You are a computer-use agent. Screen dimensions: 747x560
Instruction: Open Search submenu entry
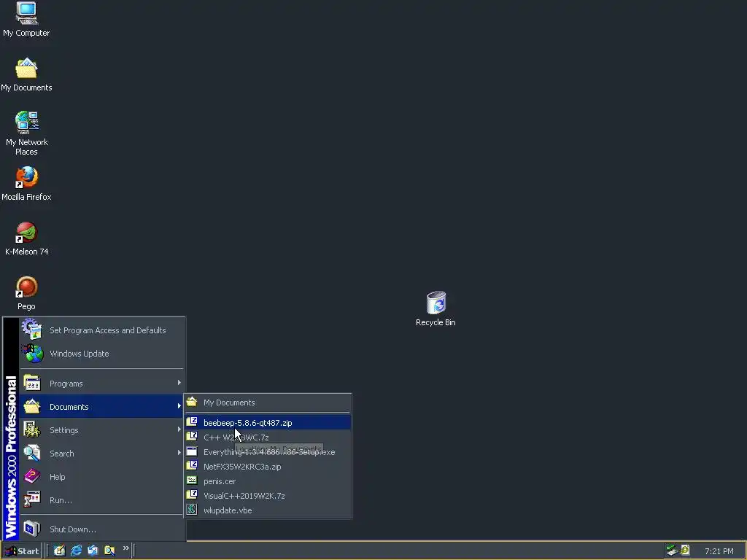coord(101,454)
